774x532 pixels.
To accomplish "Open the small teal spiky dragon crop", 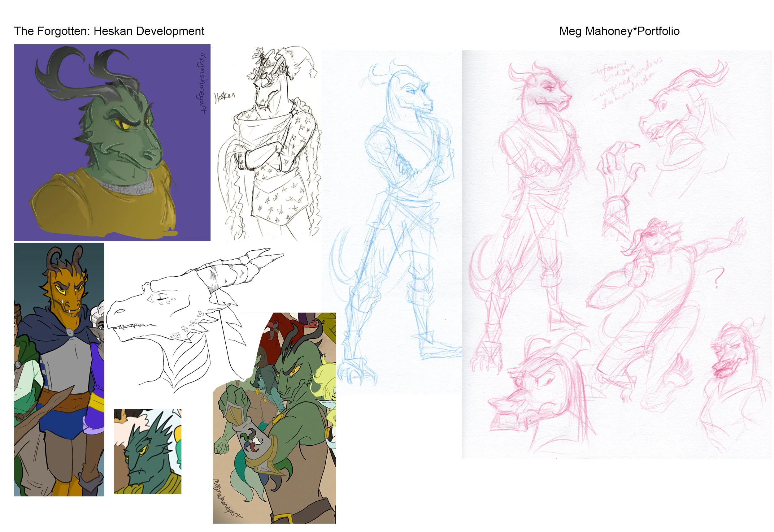I will [x=147, y=452].
